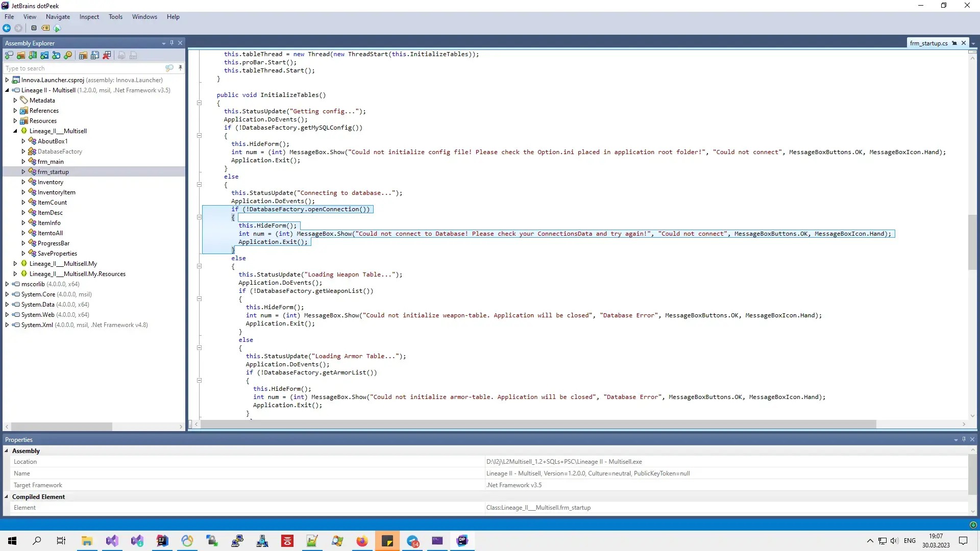
Task: Select Lineage_II__Multisell.My.Resources namespace
Action: point(78,274)
